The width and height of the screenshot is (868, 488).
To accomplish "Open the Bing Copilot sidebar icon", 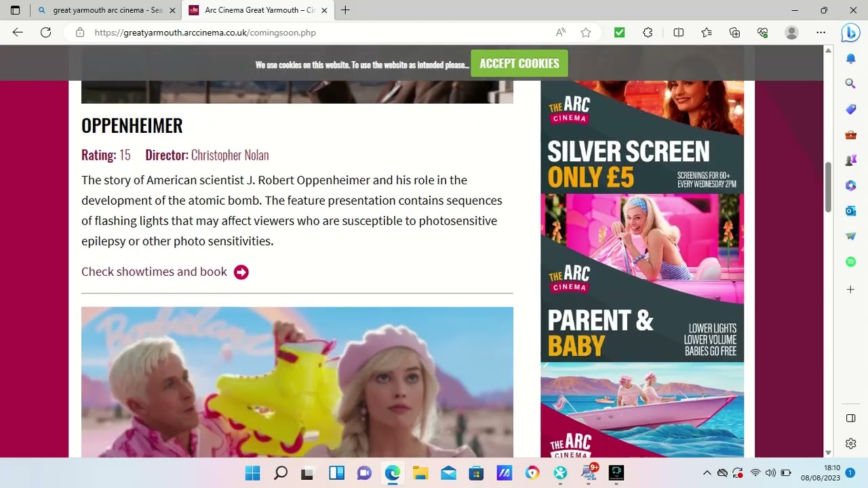I will [x=850, y=33].
